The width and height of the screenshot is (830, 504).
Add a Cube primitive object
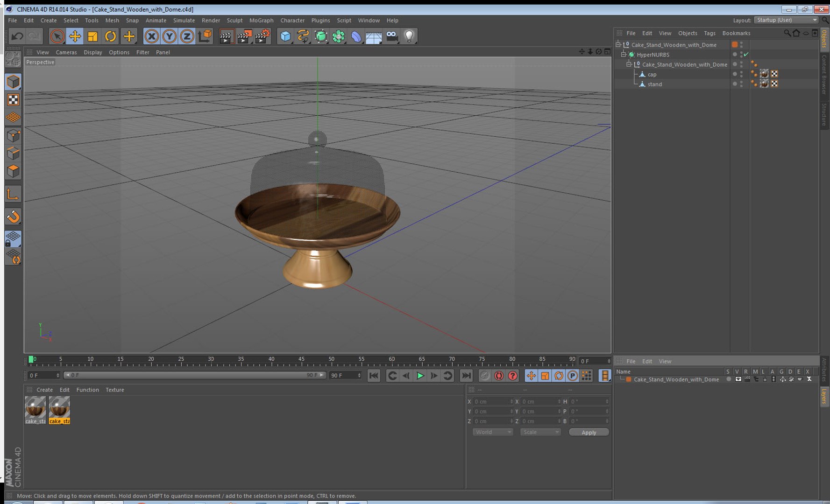pyautogui.click(x=285, y=36)
